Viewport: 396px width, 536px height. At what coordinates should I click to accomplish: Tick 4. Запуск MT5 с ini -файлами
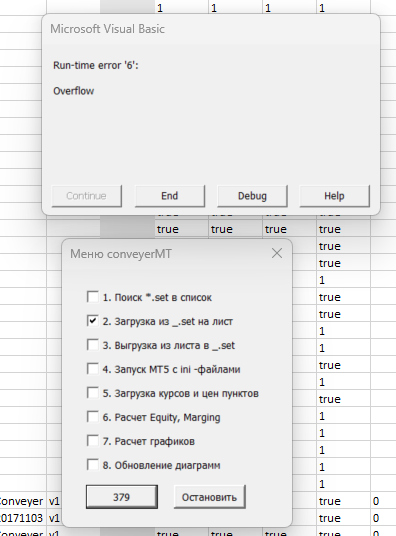[93, 369]
